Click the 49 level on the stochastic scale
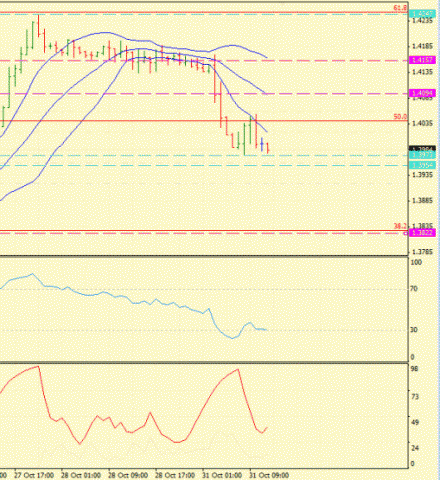Viewport: 440px width, 480px height. [x=415, y=423]
